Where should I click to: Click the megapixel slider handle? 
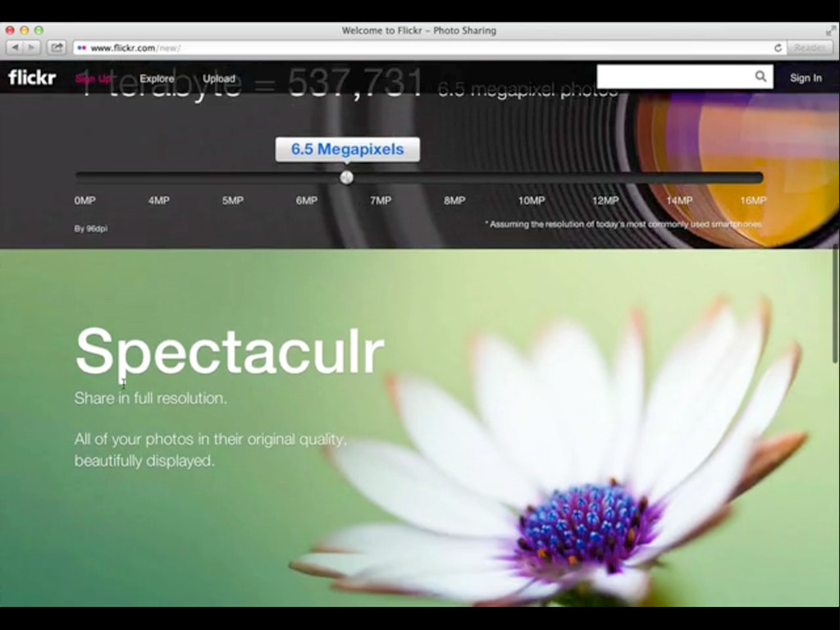pos(347,177)
